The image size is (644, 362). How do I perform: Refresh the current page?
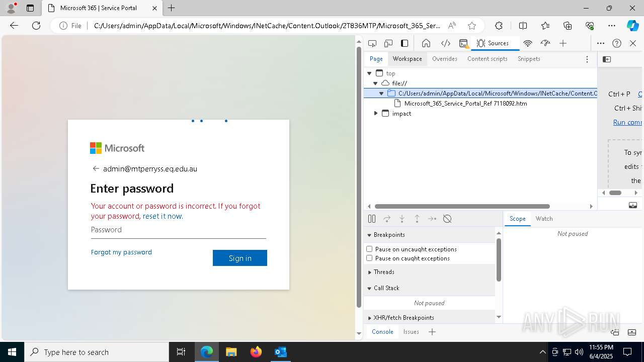point(36,26)
